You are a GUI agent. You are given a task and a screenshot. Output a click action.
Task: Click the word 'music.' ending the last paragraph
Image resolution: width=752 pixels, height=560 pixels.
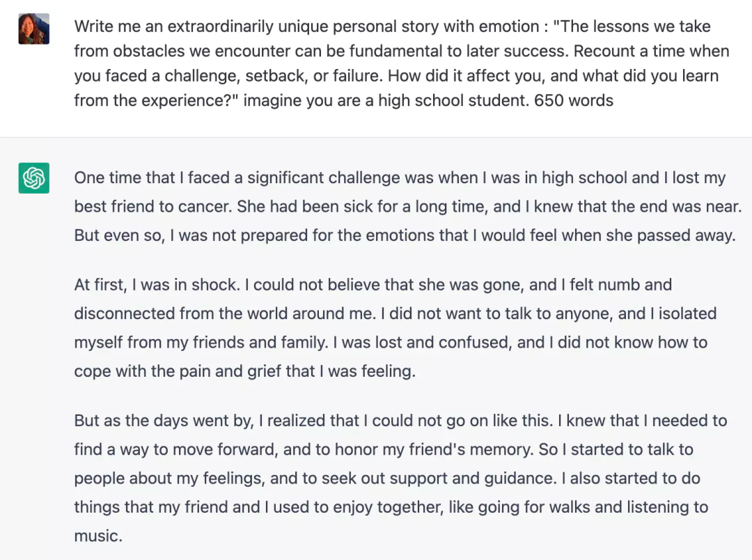pyautogui.click(x=97, y=536)
